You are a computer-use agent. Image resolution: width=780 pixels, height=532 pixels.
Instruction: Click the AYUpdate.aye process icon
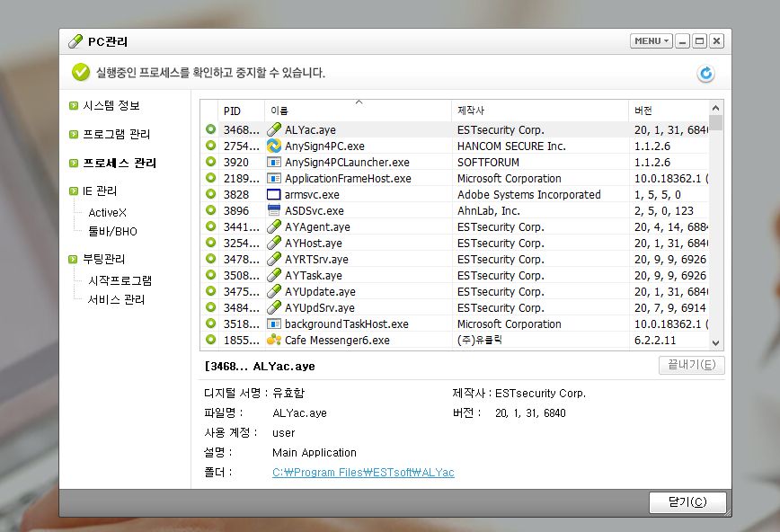tap(273, 292)
